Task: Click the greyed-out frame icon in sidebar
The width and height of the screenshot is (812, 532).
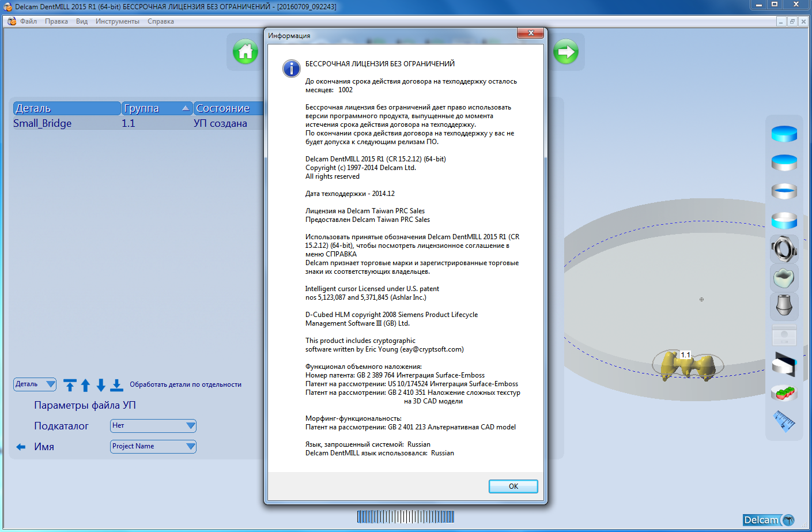Action: (784, 335)
